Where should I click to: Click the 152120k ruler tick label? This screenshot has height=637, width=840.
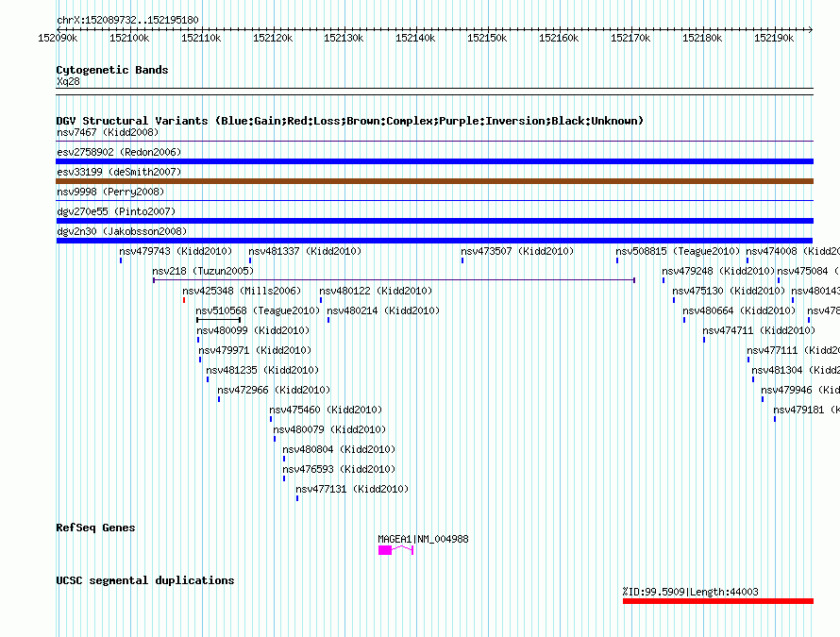[273, 38]
